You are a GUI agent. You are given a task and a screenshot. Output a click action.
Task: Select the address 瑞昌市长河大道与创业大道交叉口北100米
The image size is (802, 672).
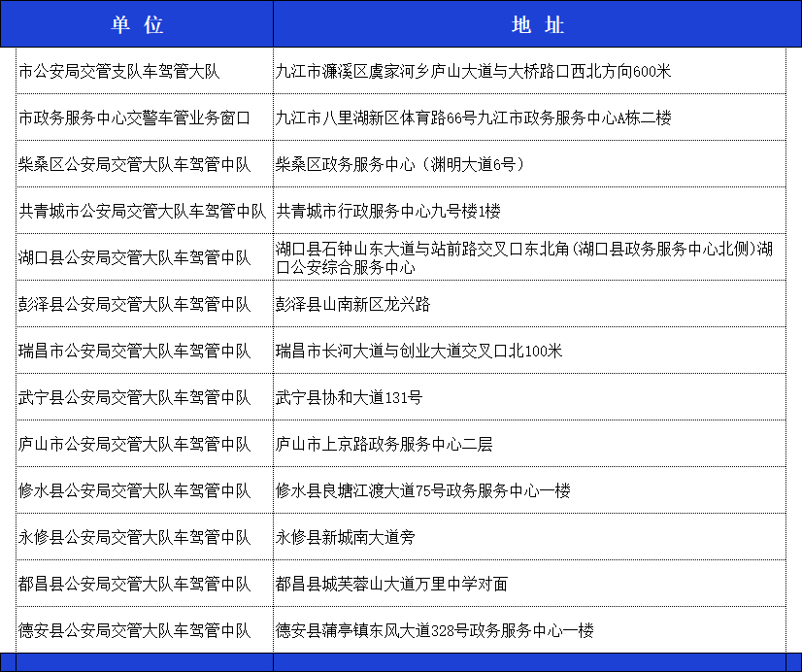click(529, 351)
